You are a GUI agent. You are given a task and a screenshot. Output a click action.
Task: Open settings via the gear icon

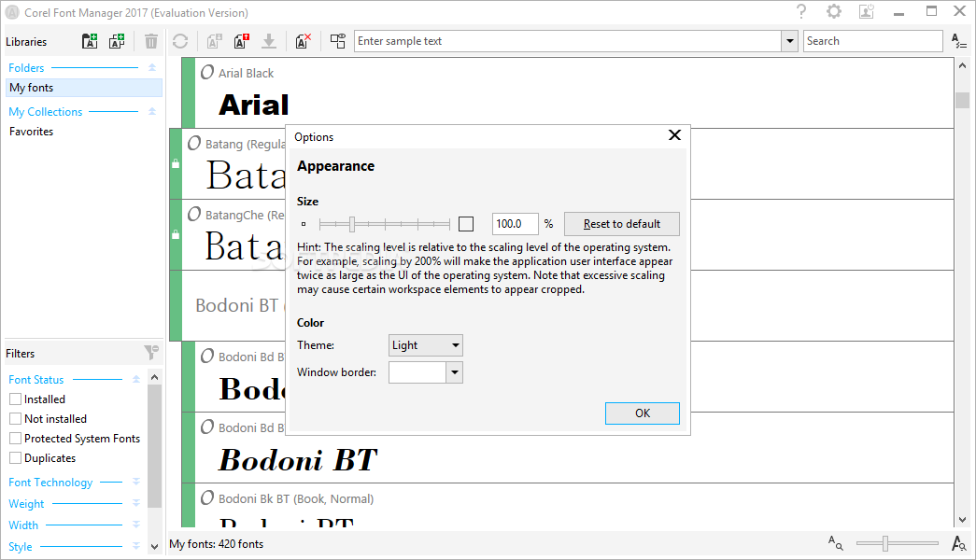click(x=833, y=11)
